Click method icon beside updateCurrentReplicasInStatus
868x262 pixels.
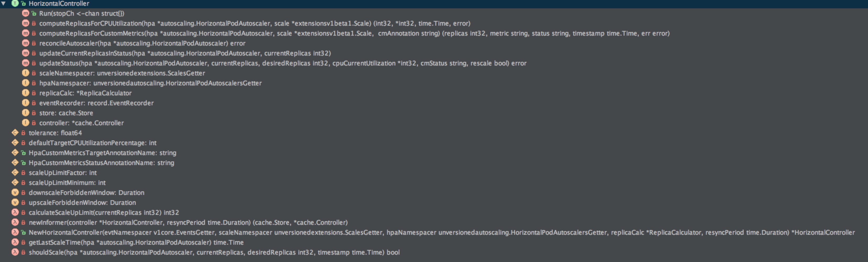[26, 53]
